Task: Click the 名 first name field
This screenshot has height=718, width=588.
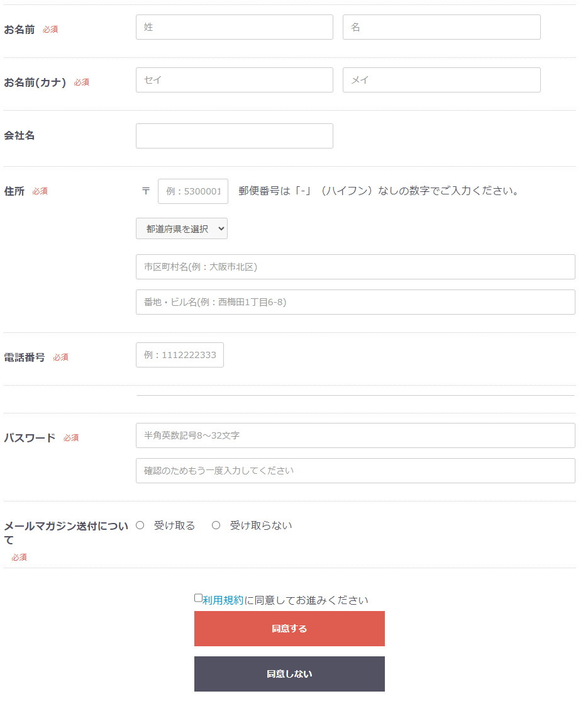Action: [x=441, y=27]
